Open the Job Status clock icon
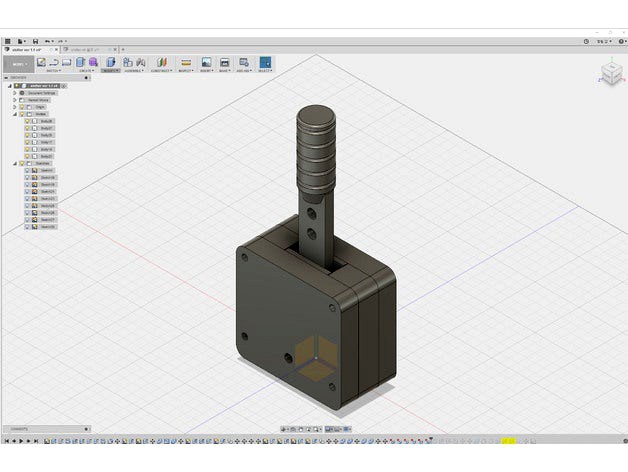This screenshot has width=628, height=472. coord(586,41)
